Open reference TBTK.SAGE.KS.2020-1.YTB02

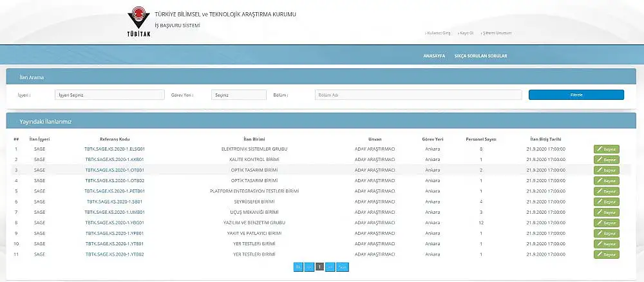click(115, 254)
